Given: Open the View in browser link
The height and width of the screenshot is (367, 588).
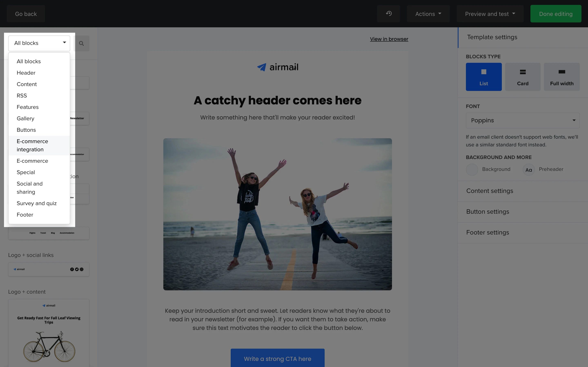Looking at the screenshot, I should coord(389,39).
